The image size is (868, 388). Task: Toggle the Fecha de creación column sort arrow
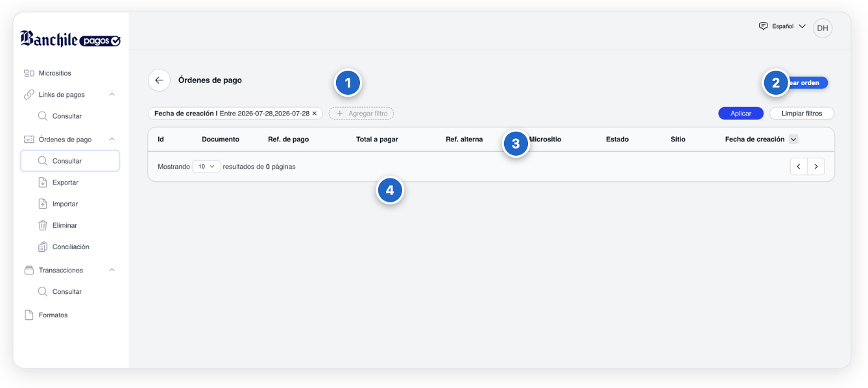[x=793, y=139]
